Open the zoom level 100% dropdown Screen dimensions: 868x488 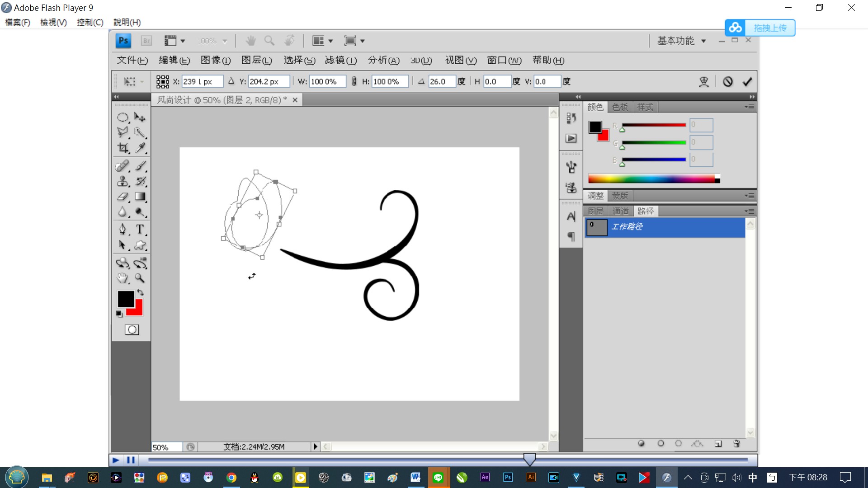click(x=225, y=41)
